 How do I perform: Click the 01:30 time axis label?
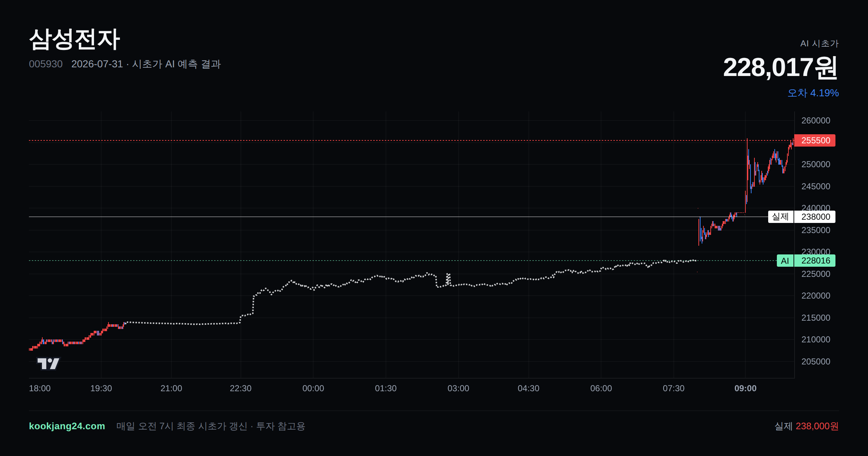pyautogui.click(x=386, y=388)
